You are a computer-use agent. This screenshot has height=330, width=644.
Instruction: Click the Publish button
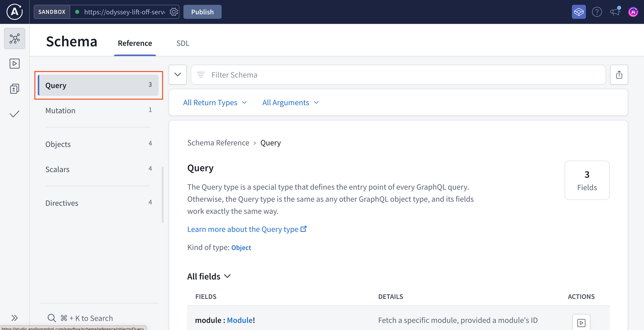pos(202,12)
